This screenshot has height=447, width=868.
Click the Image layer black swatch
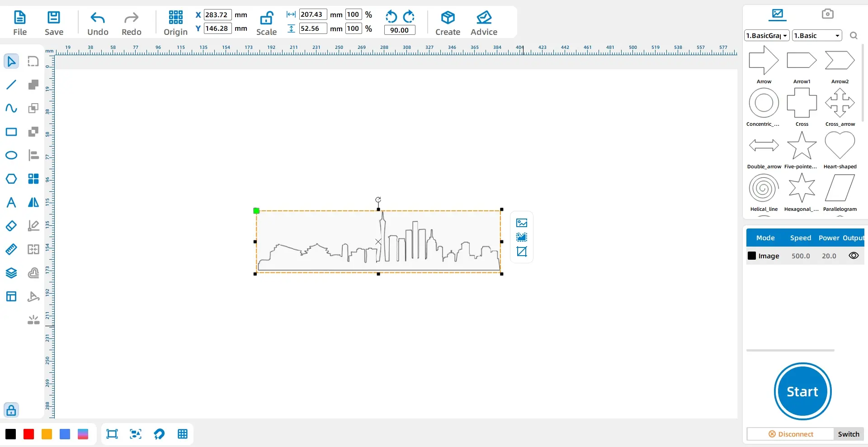coord(752,256)
